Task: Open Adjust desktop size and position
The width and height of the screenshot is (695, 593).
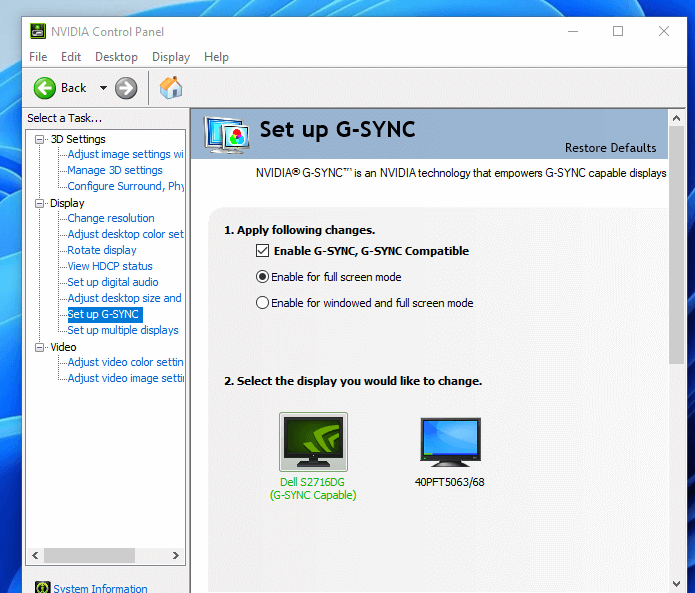Action: click(x=125, y=298)
